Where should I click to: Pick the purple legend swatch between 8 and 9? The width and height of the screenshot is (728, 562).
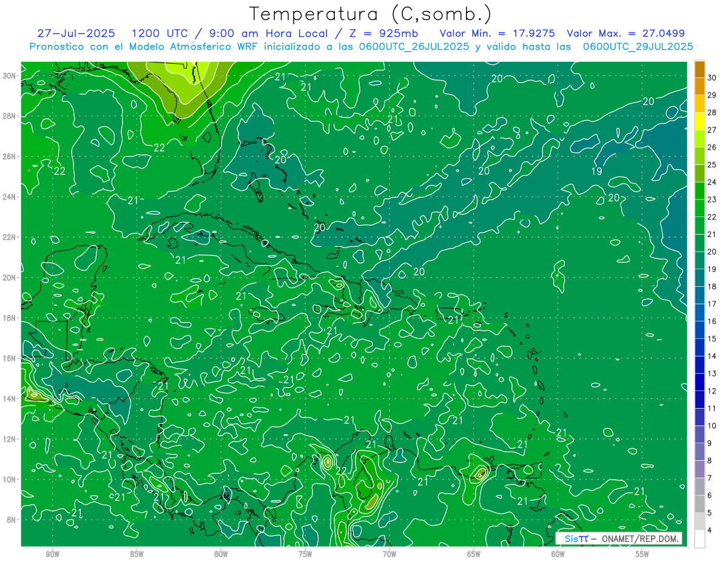(x=699, y=452)
